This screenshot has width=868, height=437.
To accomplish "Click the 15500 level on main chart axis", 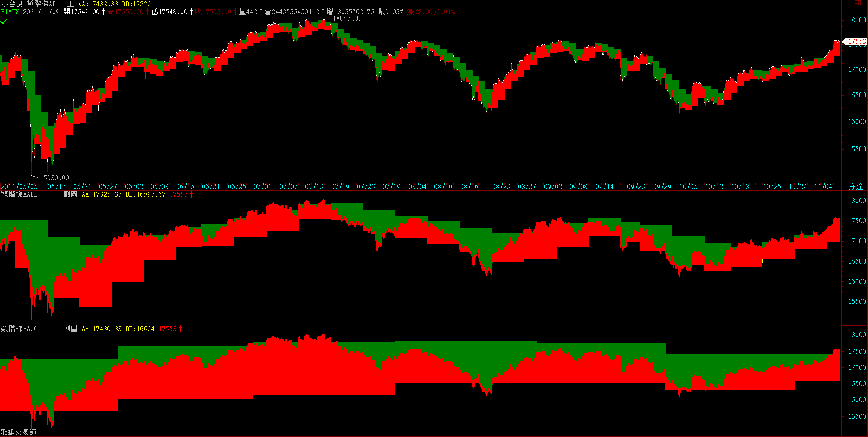I will (x=857, y=149).
